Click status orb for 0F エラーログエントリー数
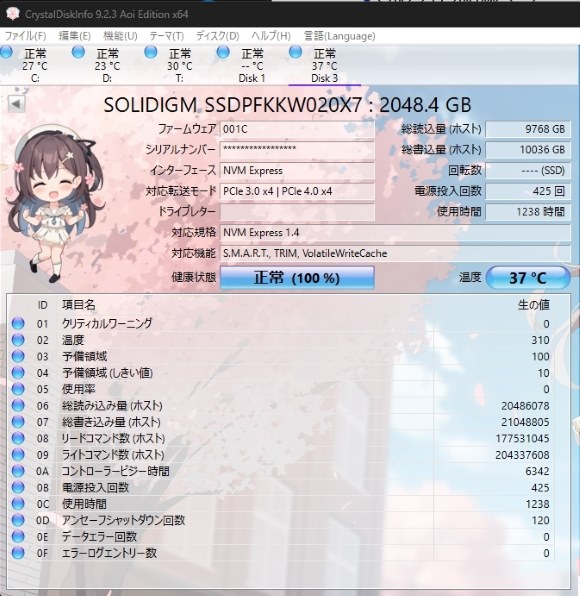580x596 pixels. [18, 553]
